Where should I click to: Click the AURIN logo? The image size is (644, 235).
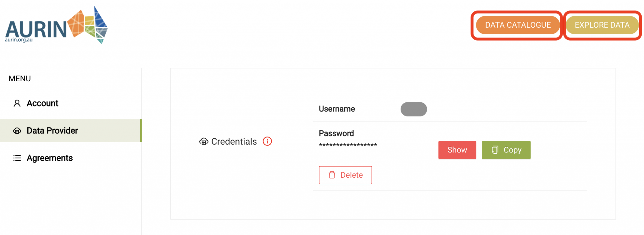click(56, 26)
